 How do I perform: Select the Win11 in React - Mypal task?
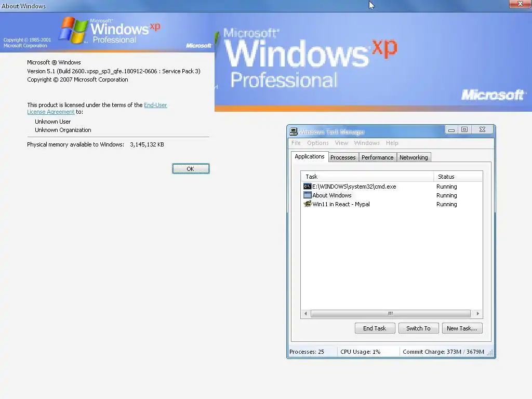coord(392,204)
